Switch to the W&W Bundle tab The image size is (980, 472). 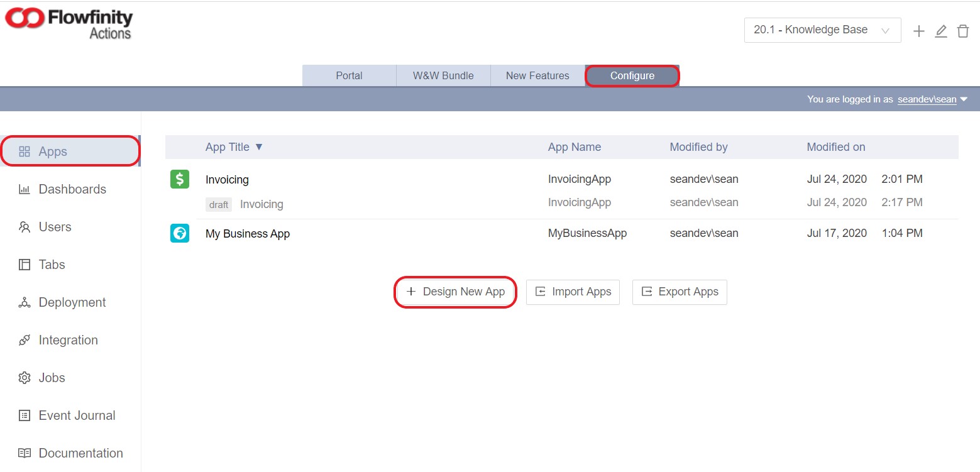click(443, 75)
